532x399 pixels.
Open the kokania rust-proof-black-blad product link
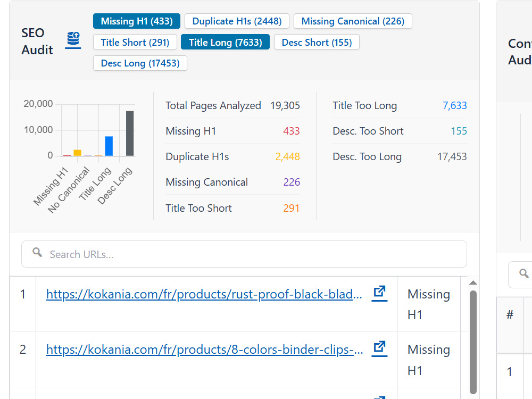(x=204, y=294)
